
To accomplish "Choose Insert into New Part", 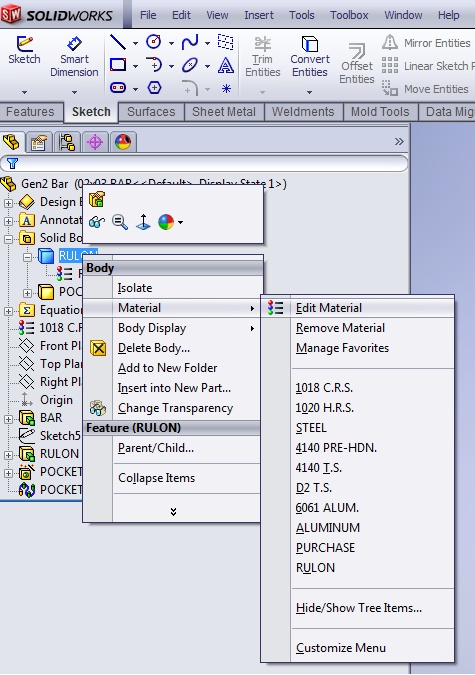I will tap(173, 388).
